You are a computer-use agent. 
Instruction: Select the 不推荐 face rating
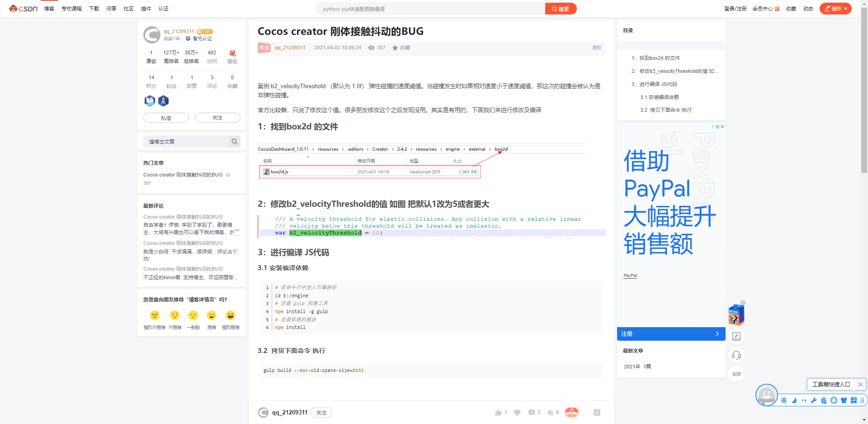(x=175, y=315)
